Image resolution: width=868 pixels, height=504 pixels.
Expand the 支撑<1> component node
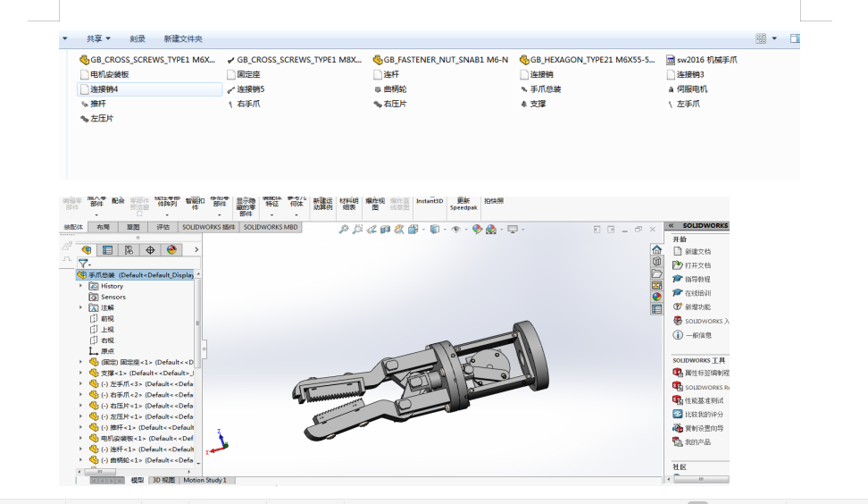click(81, 373)
